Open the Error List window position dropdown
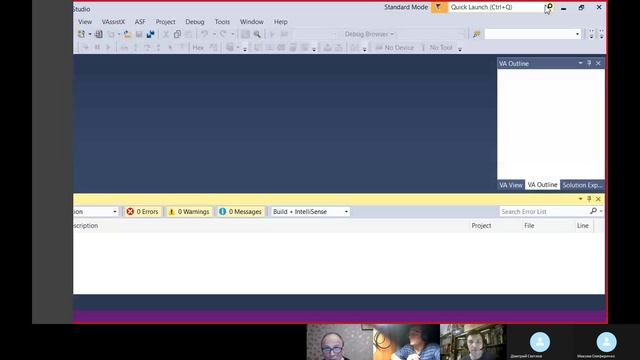Viewport: 640px width, 360px height. (580, 199)
